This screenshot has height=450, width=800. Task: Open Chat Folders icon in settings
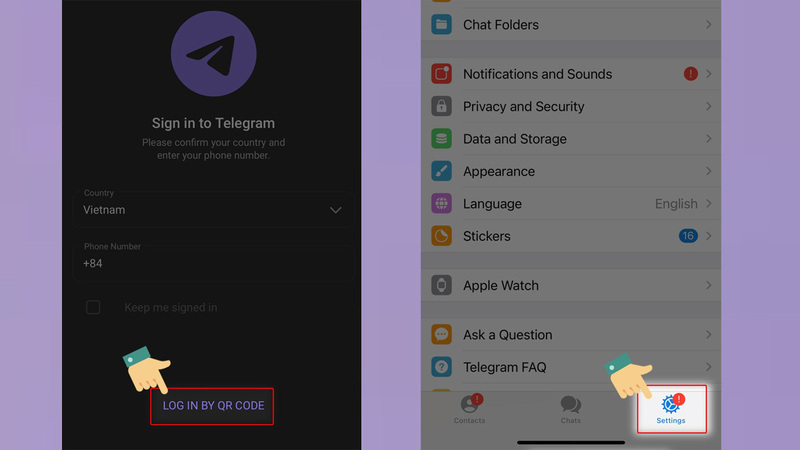coord(441,24)
